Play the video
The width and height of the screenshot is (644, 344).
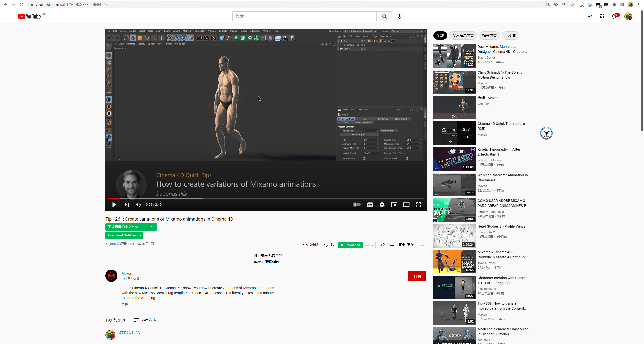pos(114,204)
